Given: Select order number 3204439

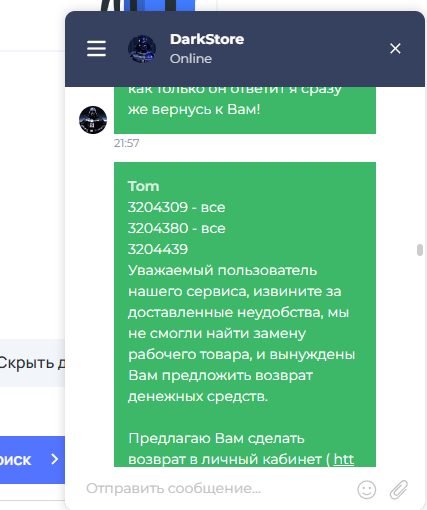Looking at the screenshot, I should click(x=158, y=249).
